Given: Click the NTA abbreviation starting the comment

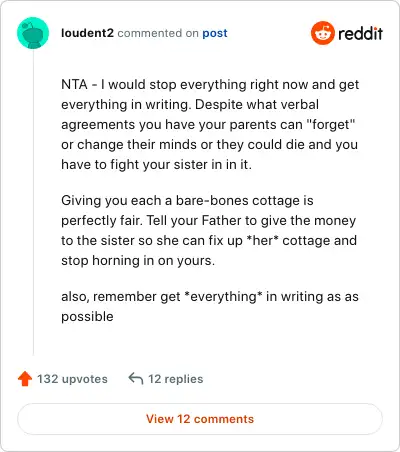Looking at the screenshot, I should click(74, 84).
